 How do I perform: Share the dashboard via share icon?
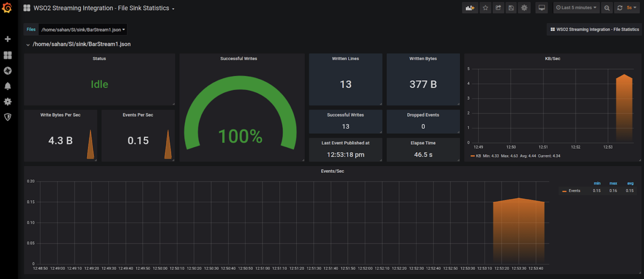pyautogui.click(x=498, y=8)
